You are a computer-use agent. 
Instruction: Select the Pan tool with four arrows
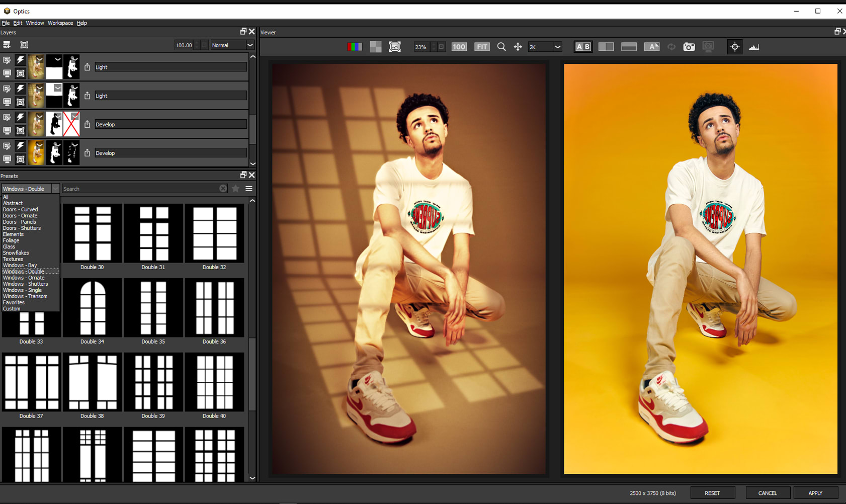coord(518,47)
